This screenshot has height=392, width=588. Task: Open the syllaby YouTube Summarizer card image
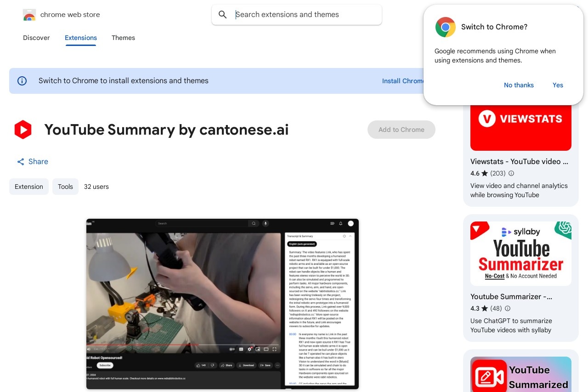click(x=521, y=253)
